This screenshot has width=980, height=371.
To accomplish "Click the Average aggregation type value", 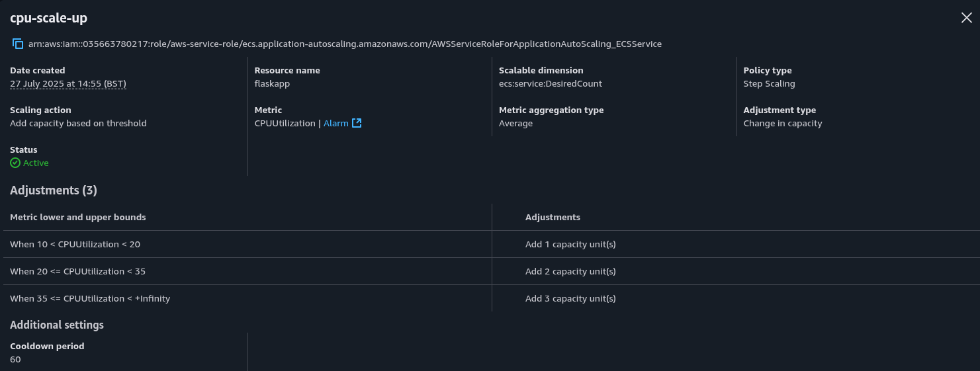I will [515, 123].
